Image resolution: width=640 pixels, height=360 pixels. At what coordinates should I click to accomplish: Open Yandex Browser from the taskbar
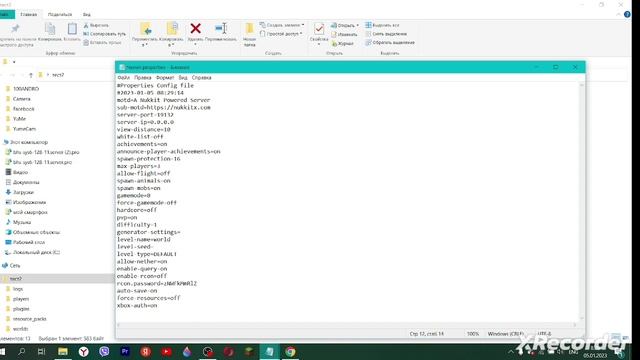[x=83, y=351]
